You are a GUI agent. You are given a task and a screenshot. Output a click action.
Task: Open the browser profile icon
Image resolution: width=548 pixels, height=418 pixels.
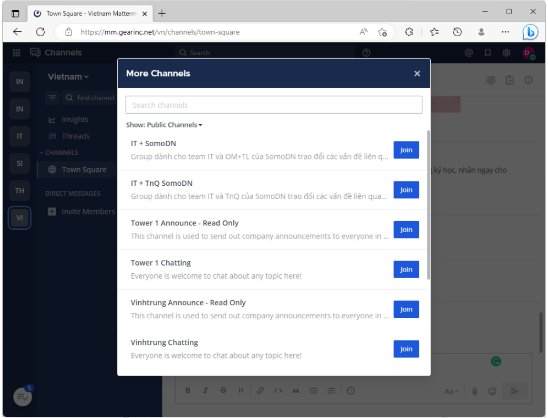481,32
